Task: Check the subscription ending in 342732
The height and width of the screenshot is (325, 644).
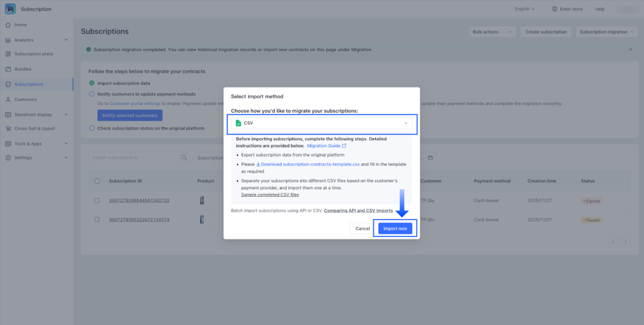Action: [x=97, y=201]
